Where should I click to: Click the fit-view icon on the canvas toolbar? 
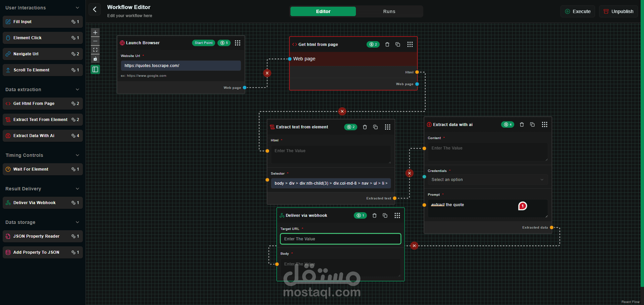95,50
